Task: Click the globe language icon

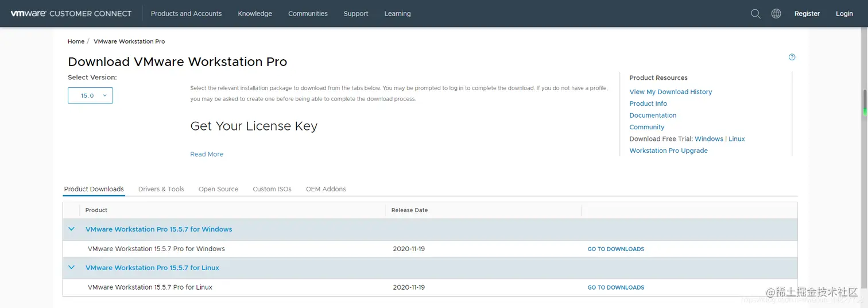Action: point(776,13)
